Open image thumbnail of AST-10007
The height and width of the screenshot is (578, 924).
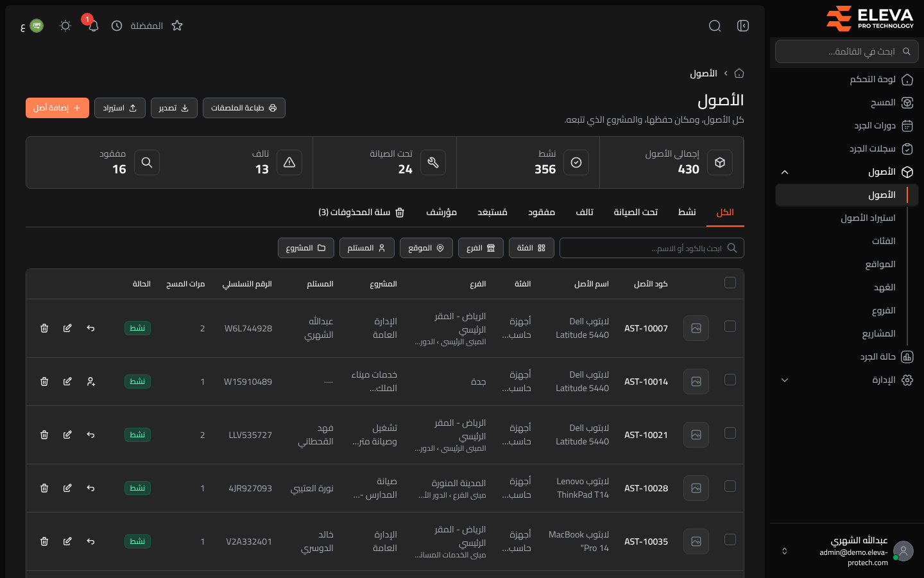pos(696,328)
